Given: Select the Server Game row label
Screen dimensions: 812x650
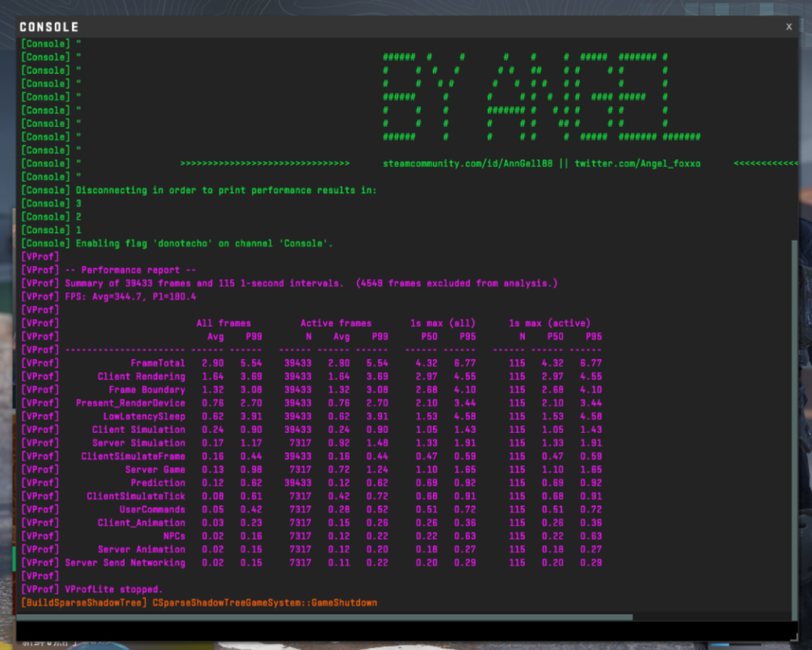Looking at the screenshot, I should click(x=155, y=470).
